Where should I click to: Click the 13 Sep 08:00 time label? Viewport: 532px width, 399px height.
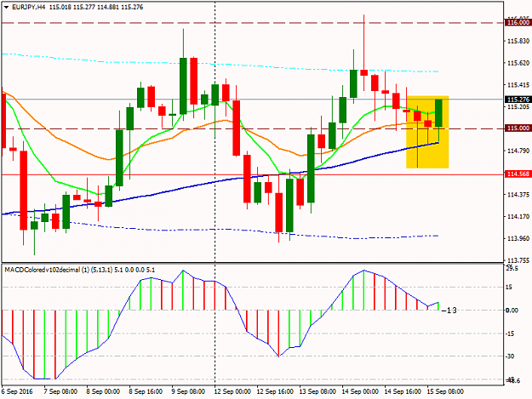point(317,391)
